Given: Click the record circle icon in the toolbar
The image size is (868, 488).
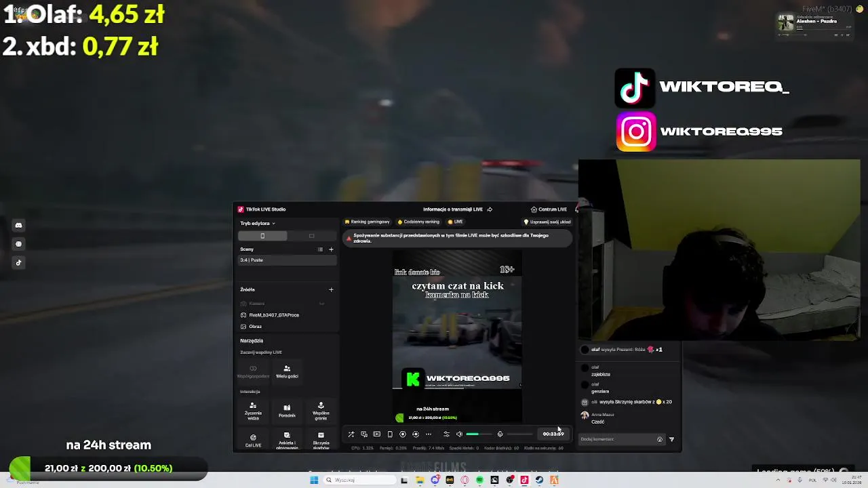Looking at the screenshot, I should [402, 434].
